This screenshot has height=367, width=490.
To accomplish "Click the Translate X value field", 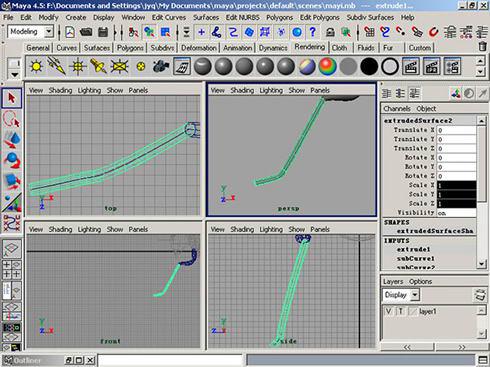I will pyautogui.click(x=457, y=130).
